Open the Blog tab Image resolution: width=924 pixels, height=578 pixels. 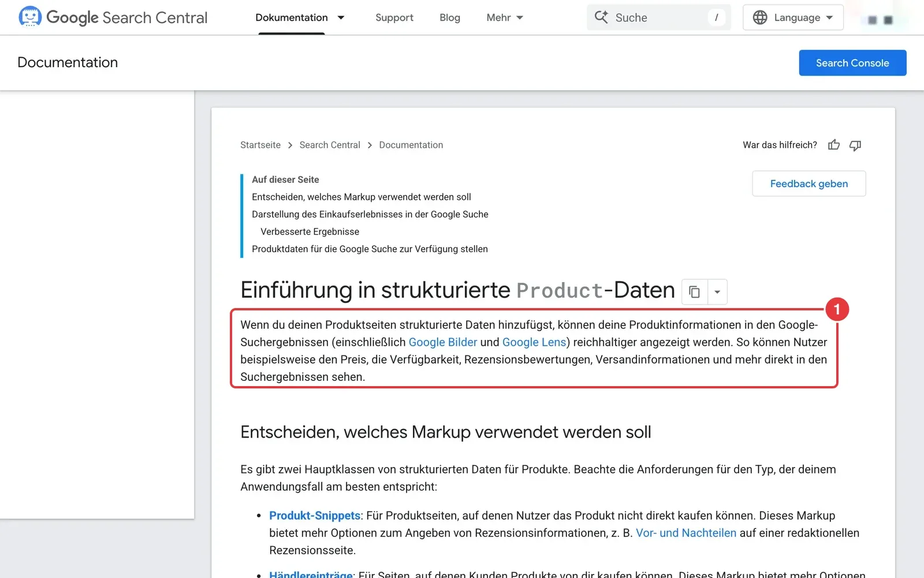point(450,17)
